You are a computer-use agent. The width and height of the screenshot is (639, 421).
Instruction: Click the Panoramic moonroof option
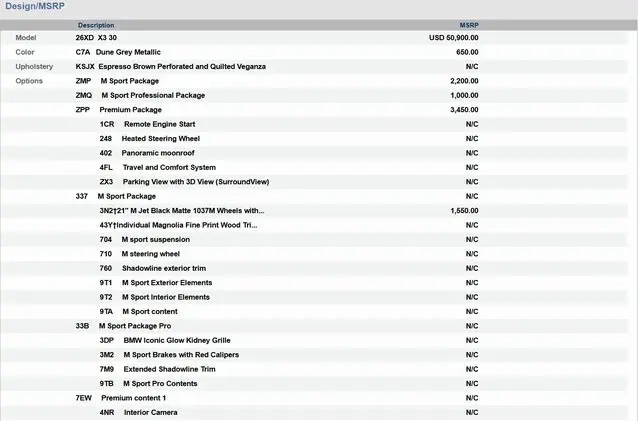tap(160, 153)
